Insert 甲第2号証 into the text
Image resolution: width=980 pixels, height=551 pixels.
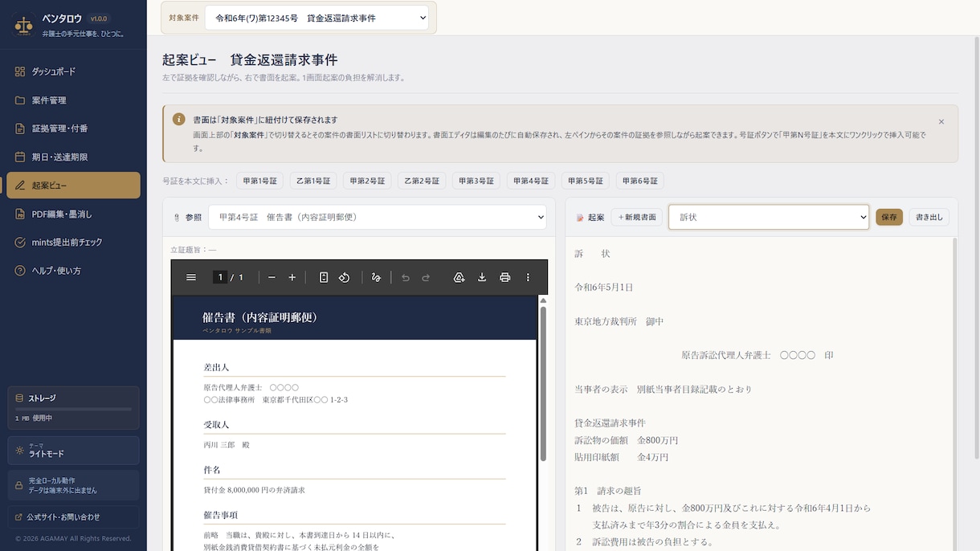coord(368,181)
